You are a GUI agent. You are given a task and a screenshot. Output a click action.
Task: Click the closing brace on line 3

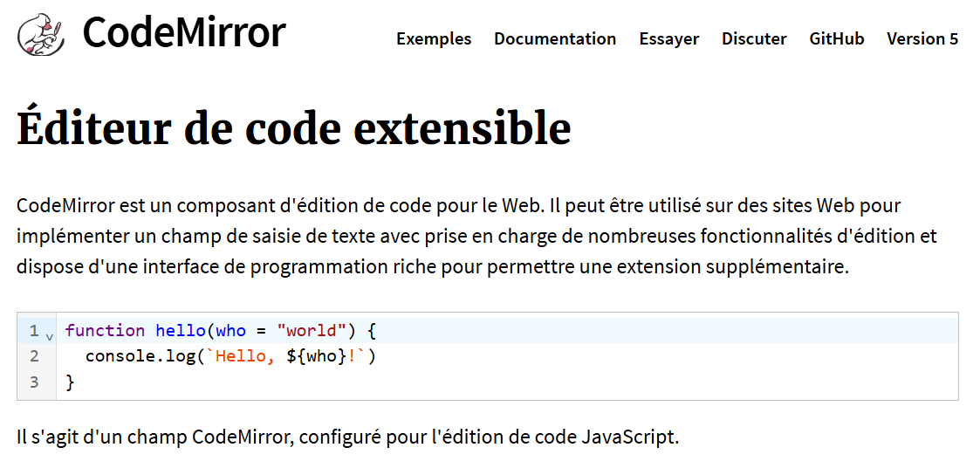pyautogui.click(x=70, y=382)
